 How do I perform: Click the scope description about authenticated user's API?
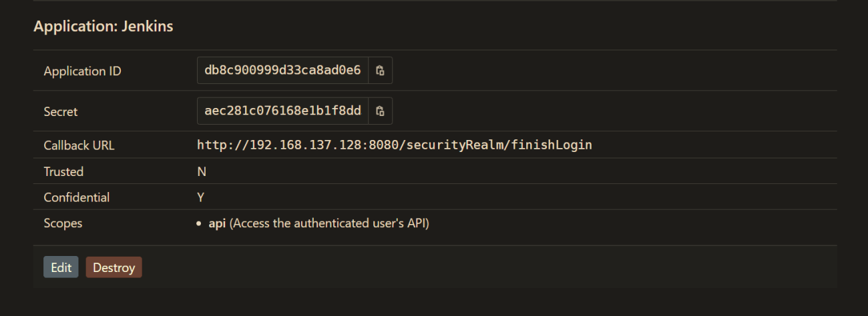pos(329,223)
